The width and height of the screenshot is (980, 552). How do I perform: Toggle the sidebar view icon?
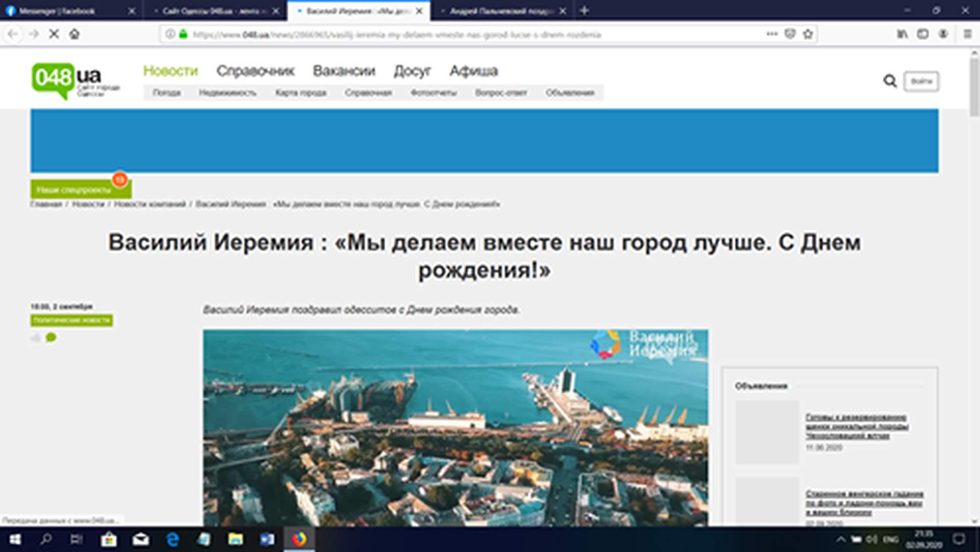(x=922, y=34)
